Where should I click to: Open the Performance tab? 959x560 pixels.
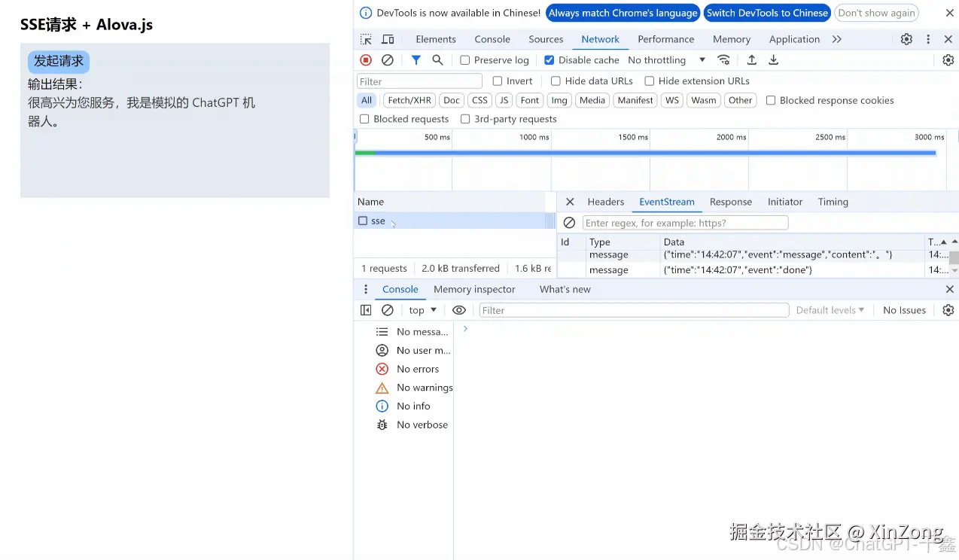click(666, 39)
